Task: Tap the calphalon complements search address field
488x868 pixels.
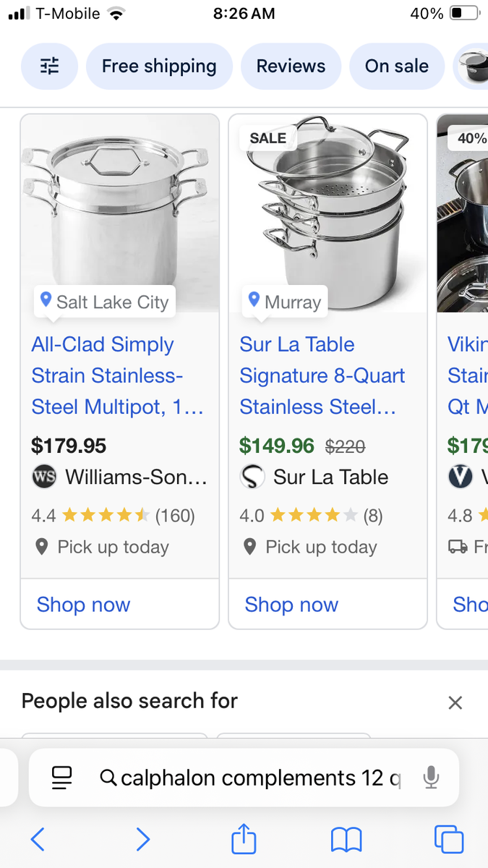Action: 260,778
